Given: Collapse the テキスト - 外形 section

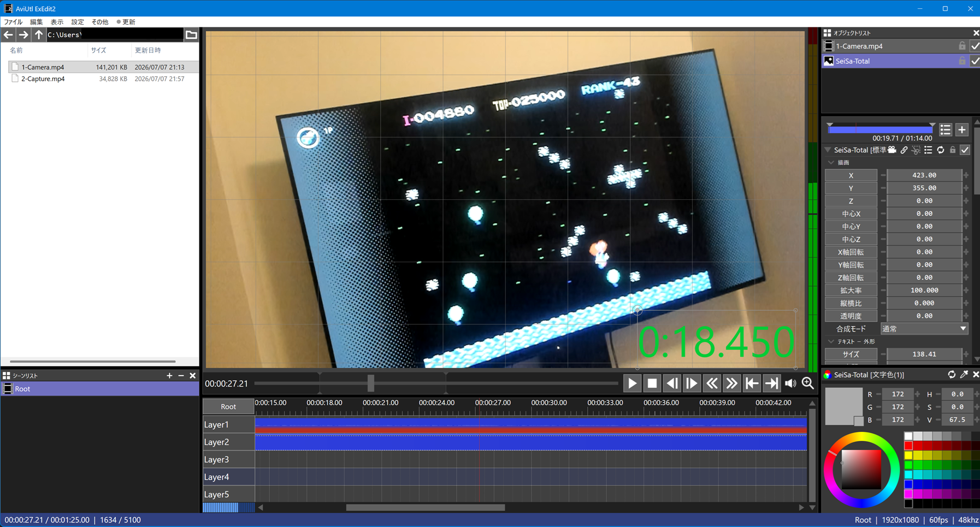Looking at the screenshot, I should coord(831,341).
